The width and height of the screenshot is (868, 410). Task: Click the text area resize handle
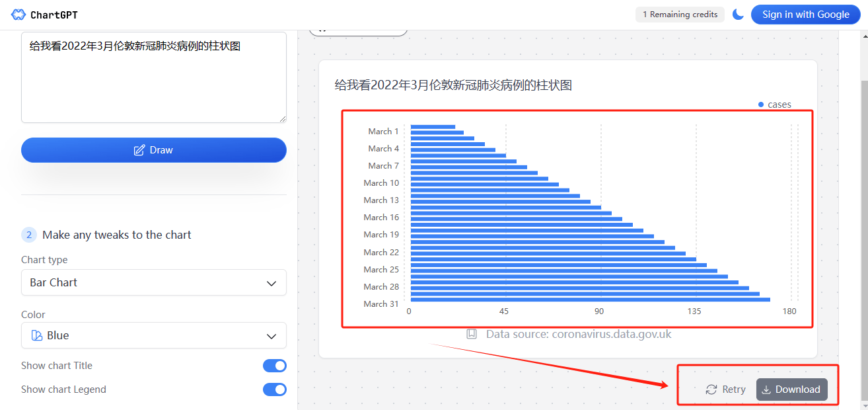click(x=283, y=119)
